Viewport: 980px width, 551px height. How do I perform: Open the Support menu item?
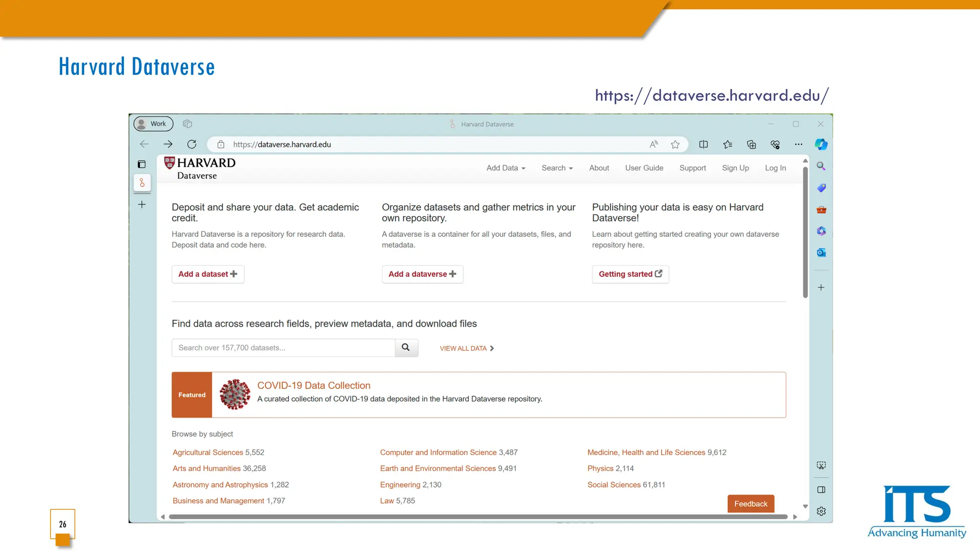tap(692, 168)
